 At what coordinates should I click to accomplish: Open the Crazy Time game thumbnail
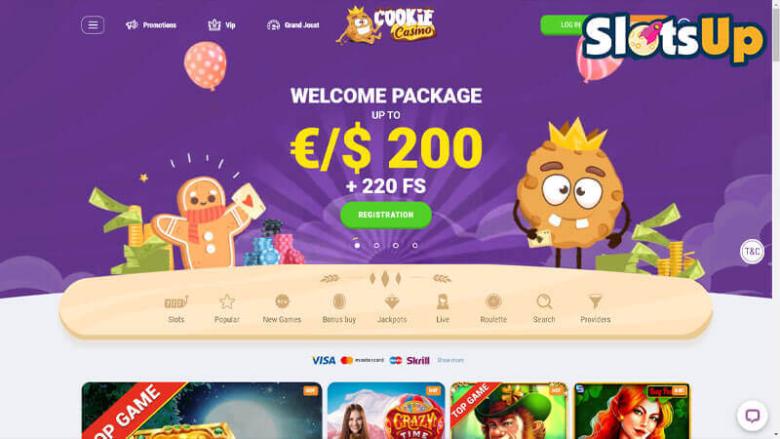pos(386,411)
